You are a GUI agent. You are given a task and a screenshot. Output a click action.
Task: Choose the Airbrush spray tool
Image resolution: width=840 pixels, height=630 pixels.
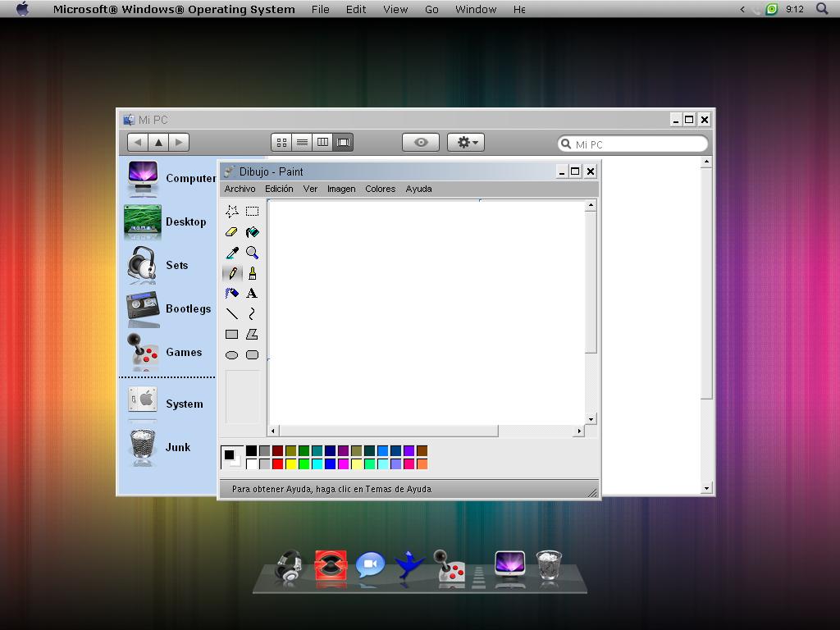click(232, 293)
